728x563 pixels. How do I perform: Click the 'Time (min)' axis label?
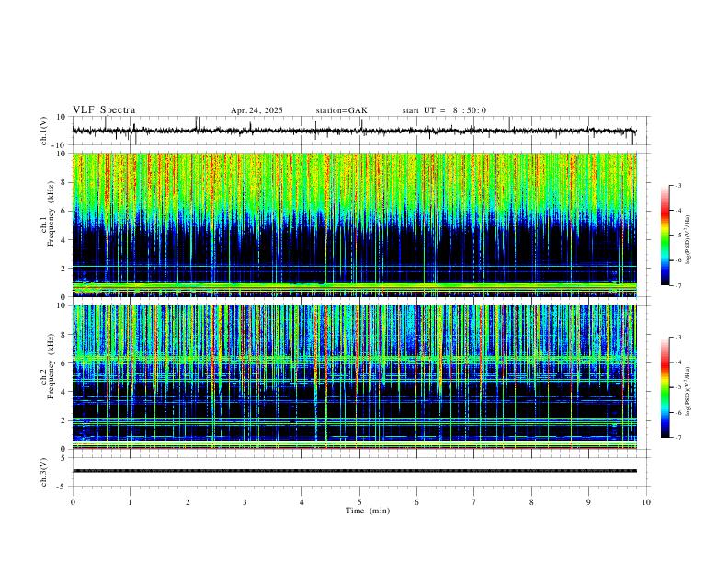[368, 511]
